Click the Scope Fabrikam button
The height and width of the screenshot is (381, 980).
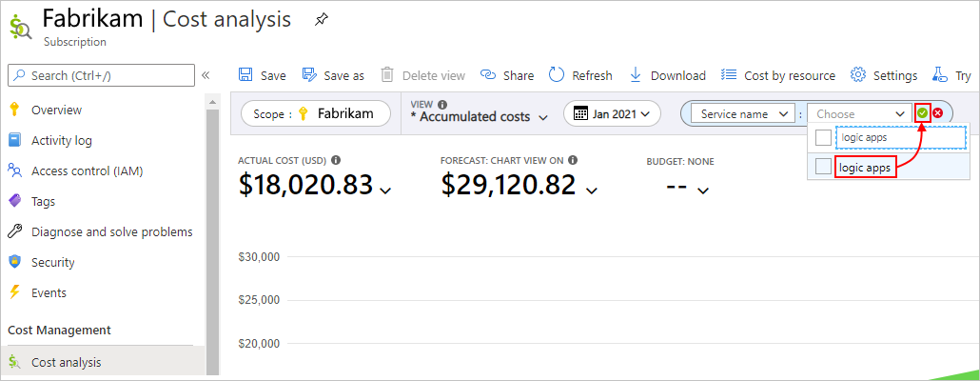point(315,113)
